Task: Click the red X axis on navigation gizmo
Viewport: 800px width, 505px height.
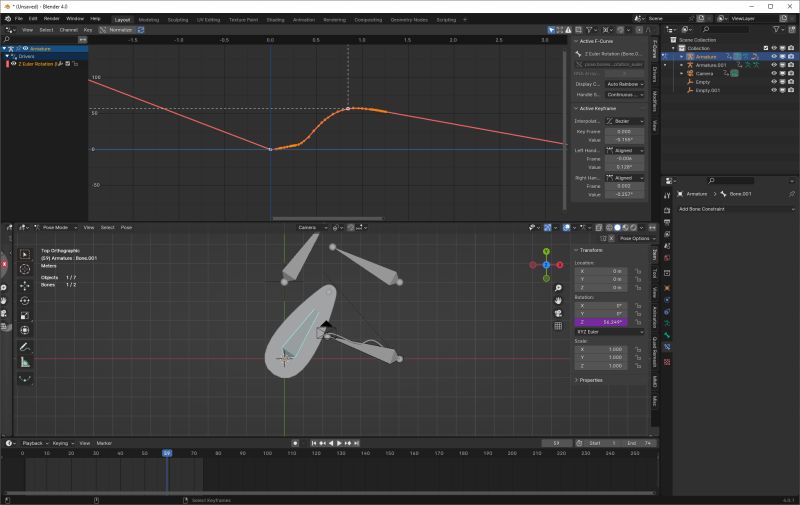Action: [x=559, y=265]
